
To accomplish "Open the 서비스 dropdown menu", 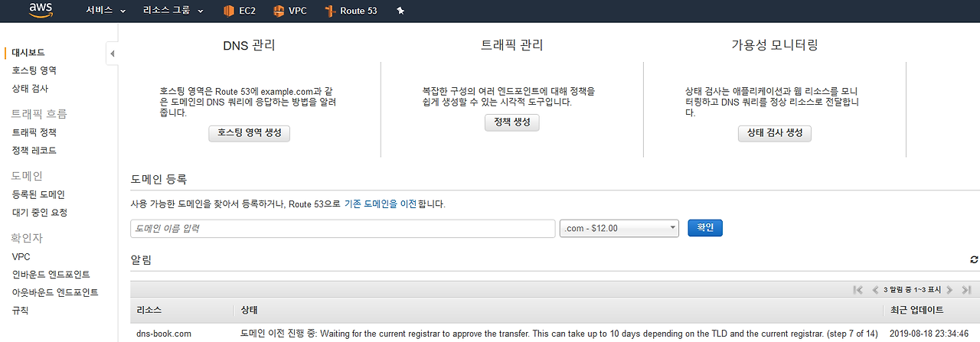I will [x=106, y=11].
